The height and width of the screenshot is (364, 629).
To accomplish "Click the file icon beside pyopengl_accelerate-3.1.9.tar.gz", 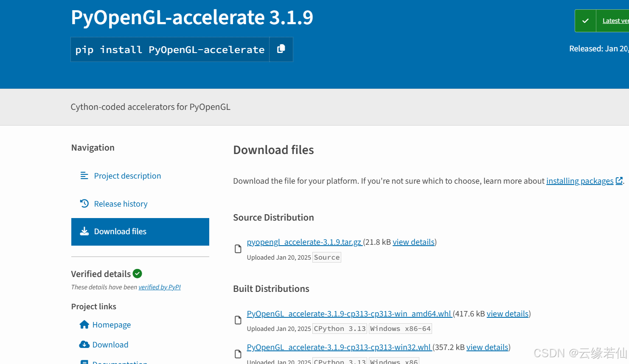I will click(x=237, y=249).
